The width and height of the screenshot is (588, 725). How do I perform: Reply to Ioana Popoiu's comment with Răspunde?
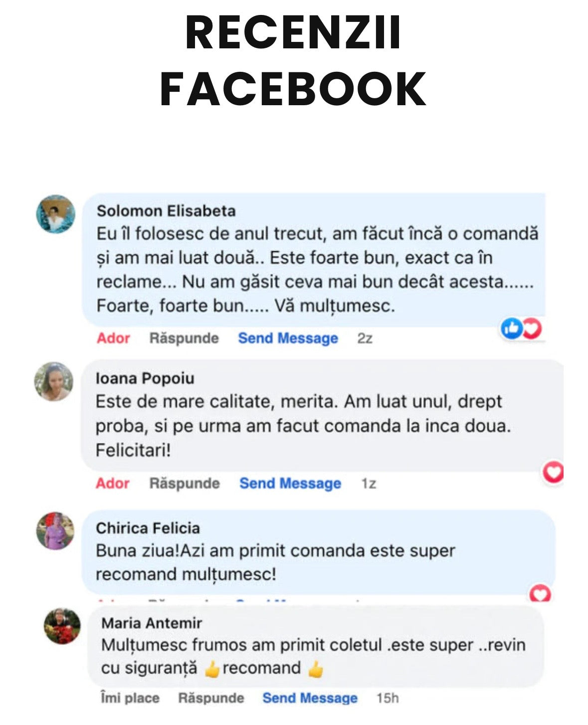point(185,483)
